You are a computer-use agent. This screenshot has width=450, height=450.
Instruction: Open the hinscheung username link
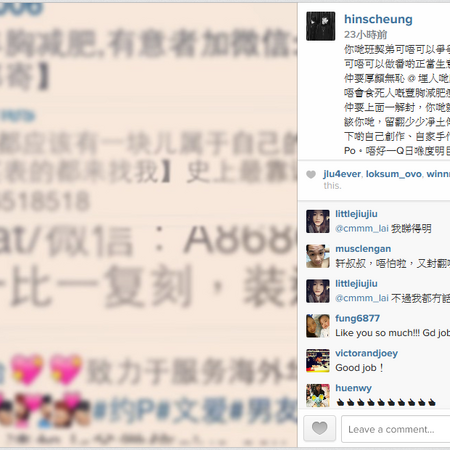pos(378,19)
